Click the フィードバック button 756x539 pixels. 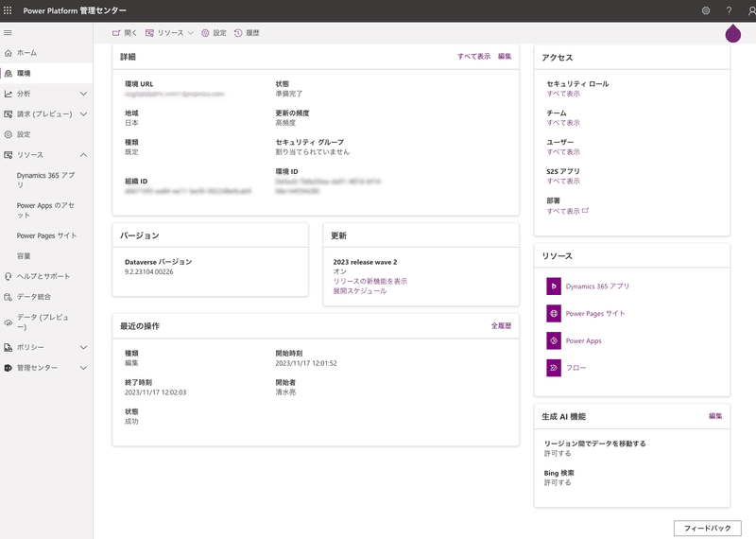[707, 529]
